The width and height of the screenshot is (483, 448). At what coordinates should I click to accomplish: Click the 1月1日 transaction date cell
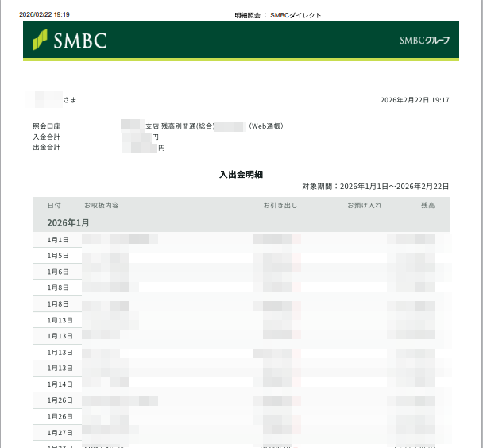coord(58,240)
